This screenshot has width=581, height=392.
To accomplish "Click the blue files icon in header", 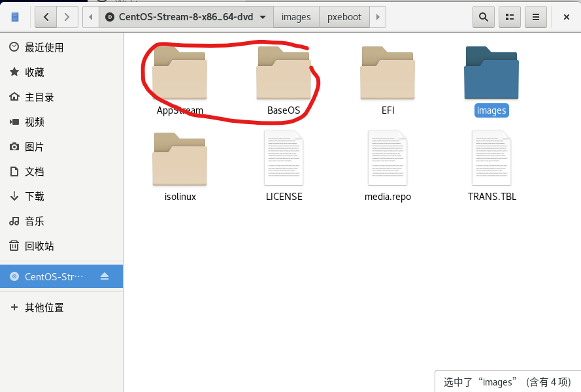I will [15, 17].
